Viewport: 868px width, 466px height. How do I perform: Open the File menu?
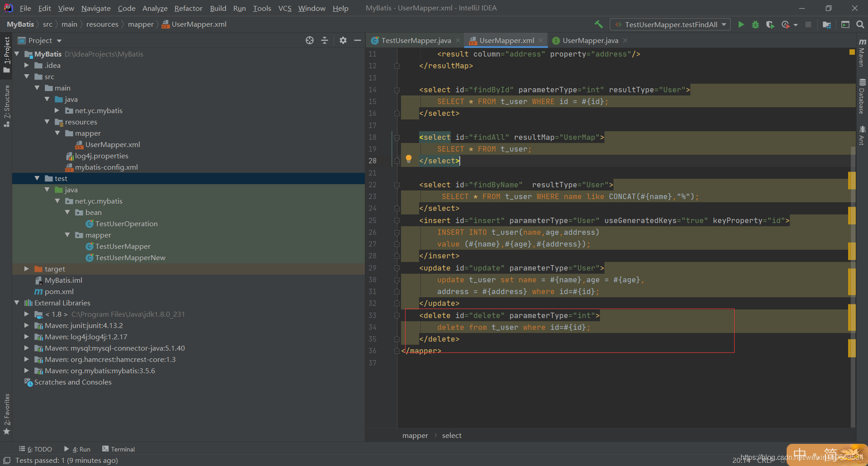point(25,8)
